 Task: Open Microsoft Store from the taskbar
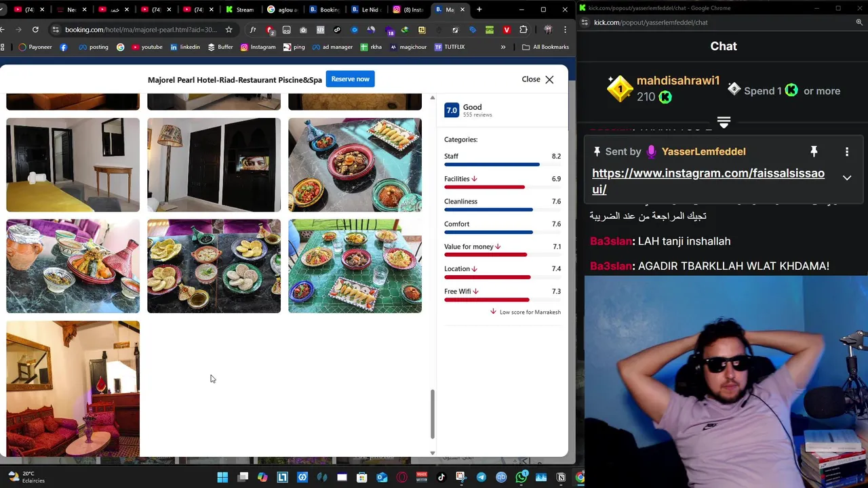[x=362, y=478]
